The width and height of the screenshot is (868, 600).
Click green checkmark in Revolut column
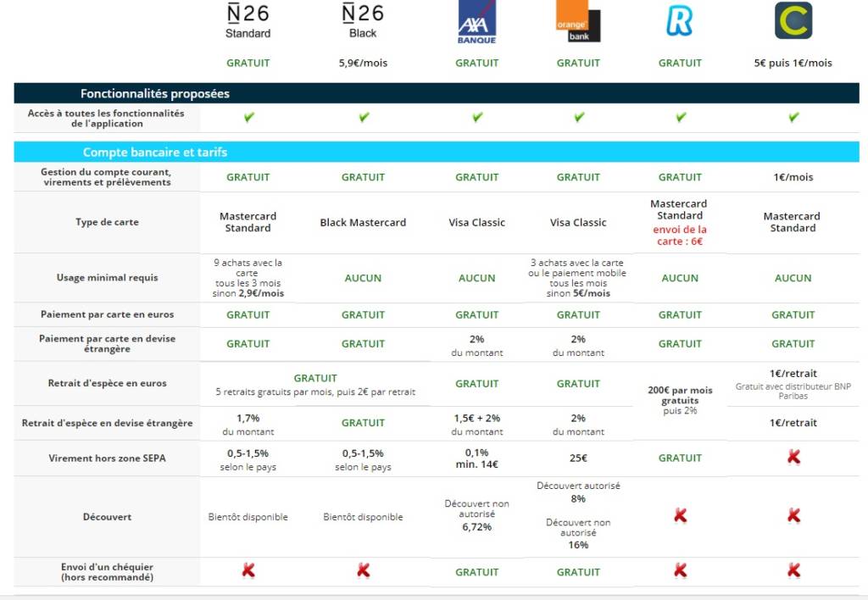[681, 118]
